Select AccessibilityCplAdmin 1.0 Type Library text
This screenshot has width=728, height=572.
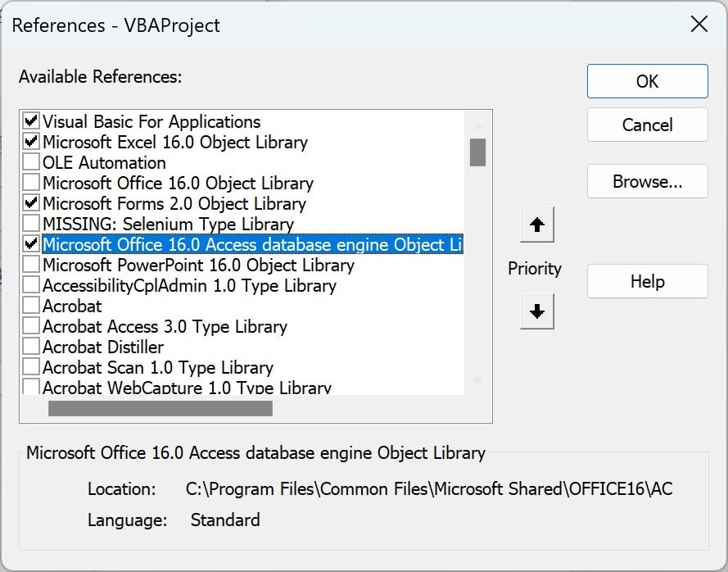[189, 285]
